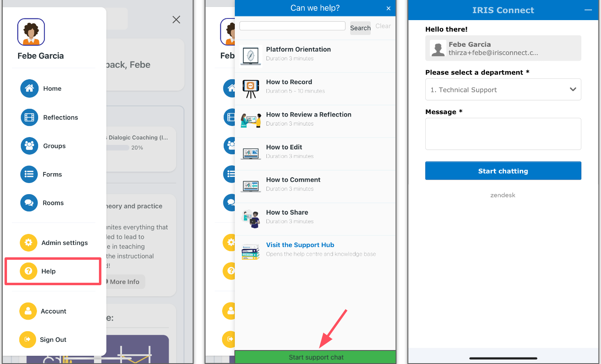The width and height of the screenshot is (601, 364).
Task: Click the Search button
Action: coord(360,28)
